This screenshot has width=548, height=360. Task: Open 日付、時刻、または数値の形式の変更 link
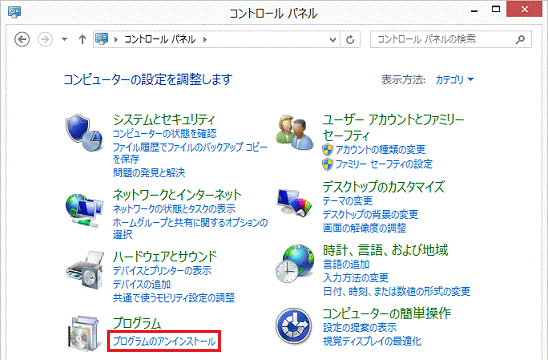[x=396, y=291]
